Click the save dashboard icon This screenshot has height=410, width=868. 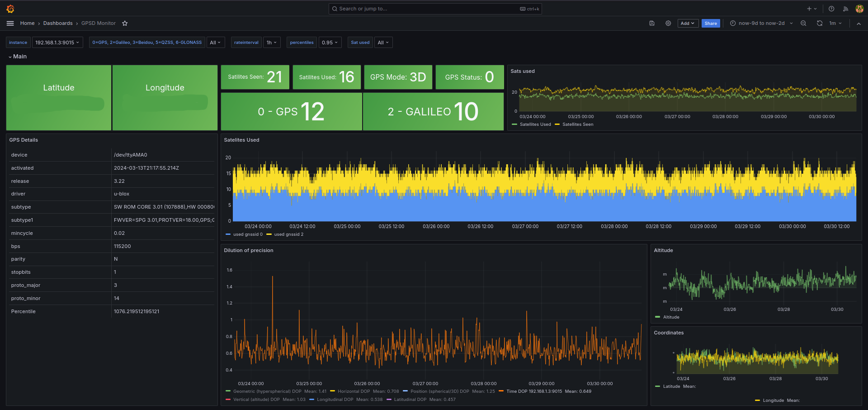[x=652, y=23]
